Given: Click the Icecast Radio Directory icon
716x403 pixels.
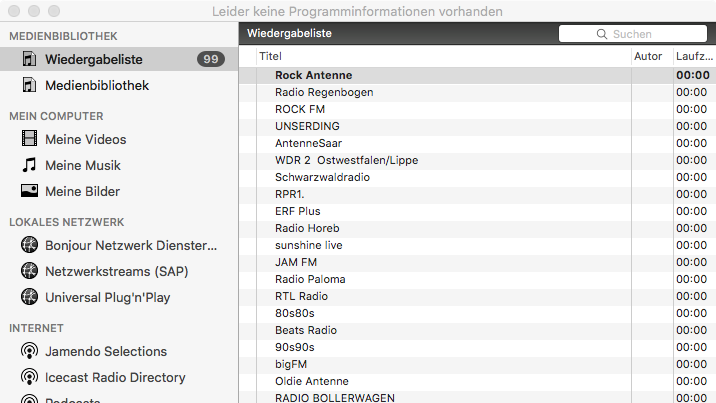Looking at the screenshot, I should coord(30,377).
